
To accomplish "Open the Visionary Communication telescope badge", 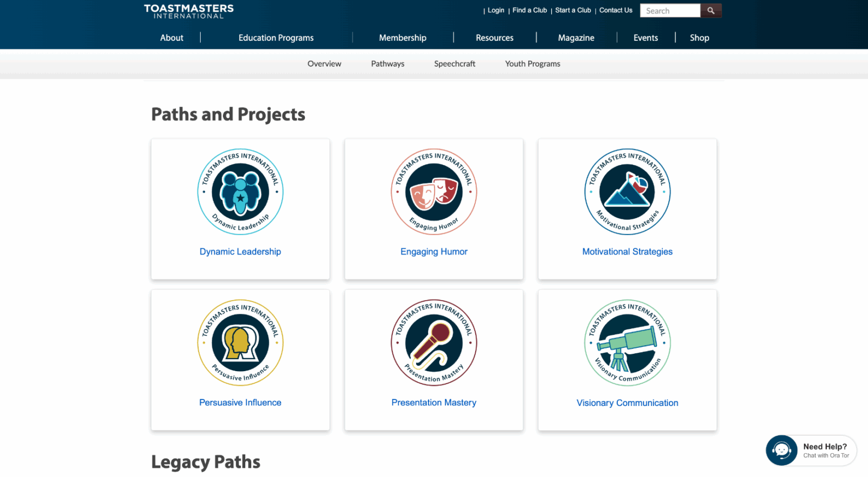I will click(627, 342).
